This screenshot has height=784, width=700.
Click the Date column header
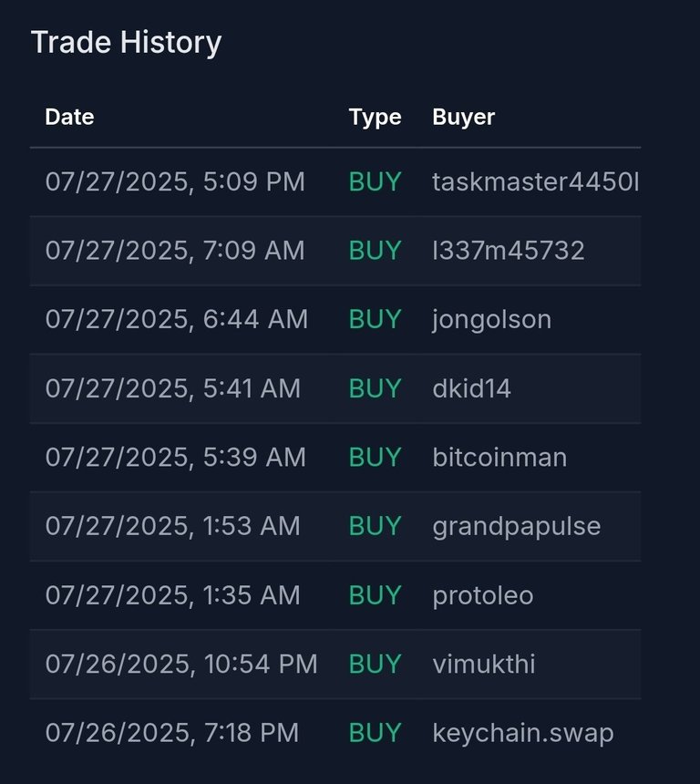[x=69, y=117]
